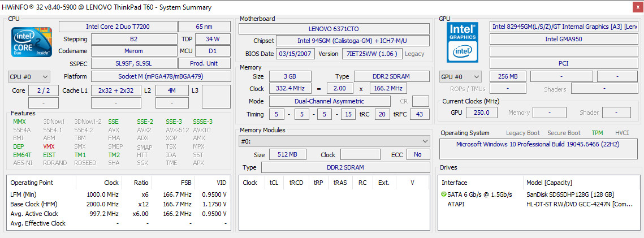Click the LENOVO 6371CTO motherboard field

pyautogui.click(x=334, y=29)
